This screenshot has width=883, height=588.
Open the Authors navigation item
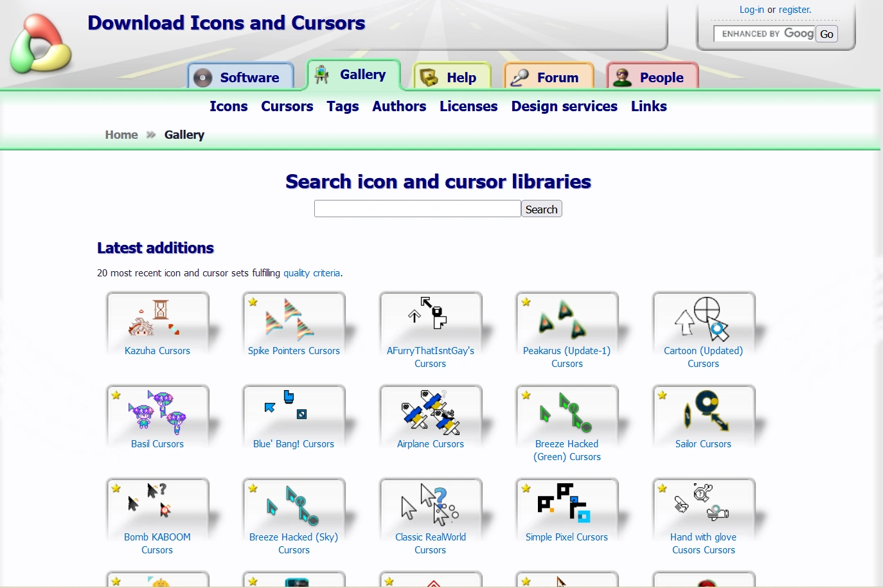[398, 107]
